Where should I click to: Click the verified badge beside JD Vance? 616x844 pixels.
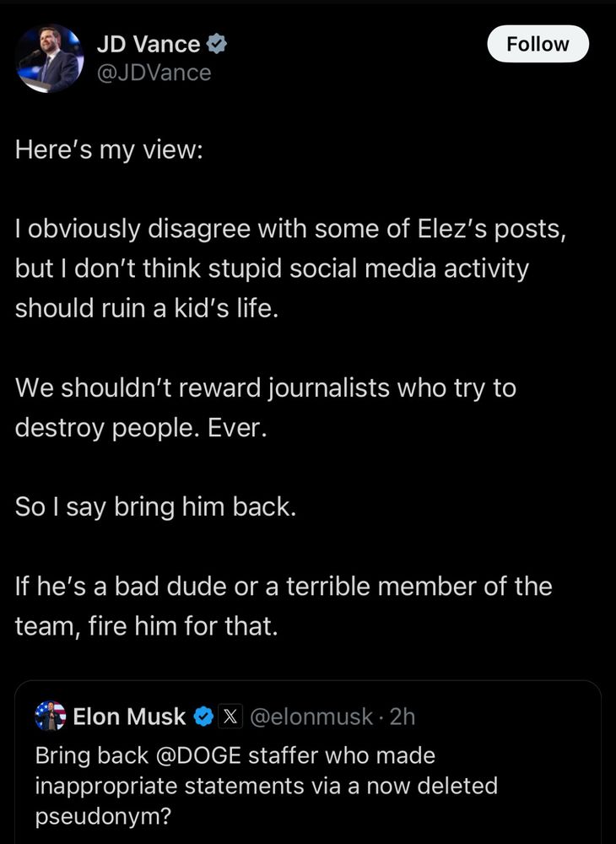(x=218, y=45)
